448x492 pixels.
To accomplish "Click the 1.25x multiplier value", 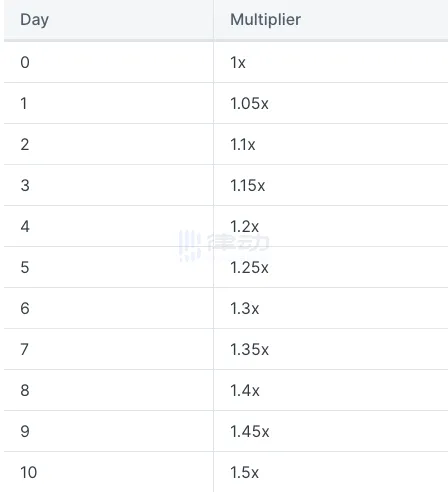I will 249,267.
